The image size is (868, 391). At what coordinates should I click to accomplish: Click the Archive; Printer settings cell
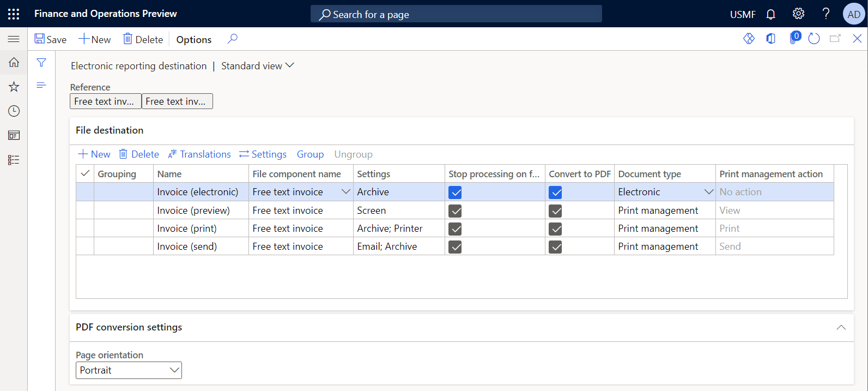(x=399, y=228)
